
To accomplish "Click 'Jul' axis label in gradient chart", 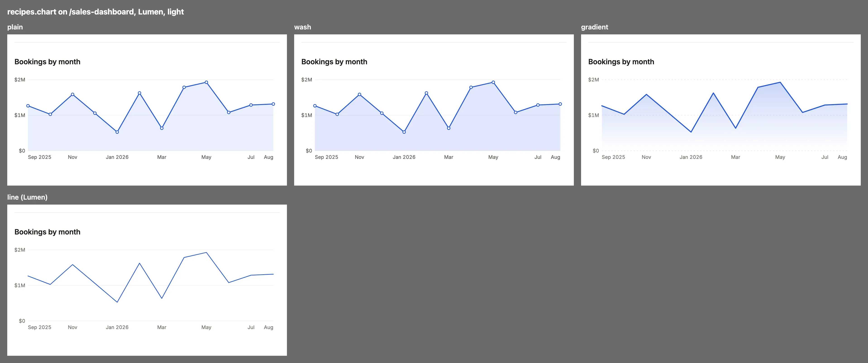I will (x=825, y=157).
